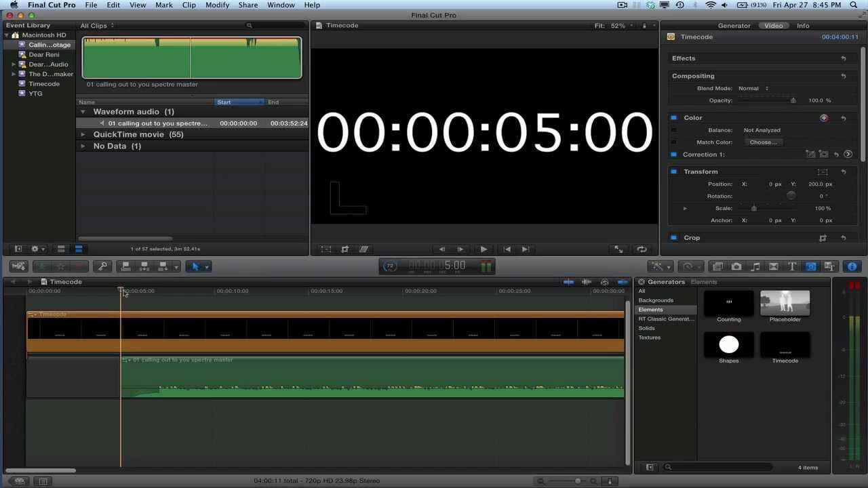Adjust the timeline zoom slider
The height and width of the screenshot is (488, 868).
[577, 481]
